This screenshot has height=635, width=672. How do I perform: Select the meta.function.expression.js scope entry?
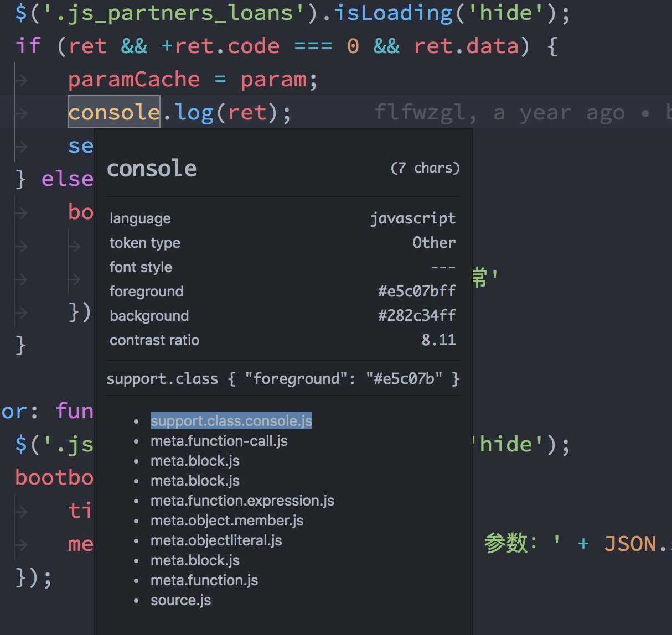point(242,500)
